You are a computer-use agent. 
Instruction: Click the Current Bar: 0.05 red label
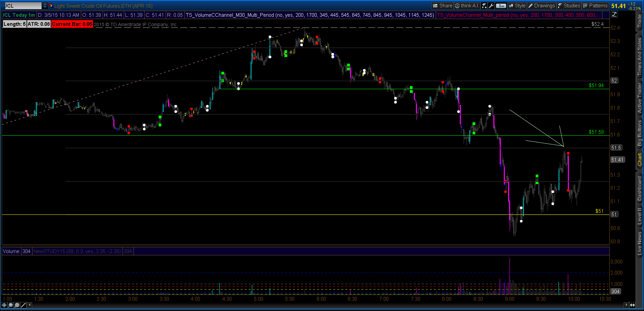(72, 24)
